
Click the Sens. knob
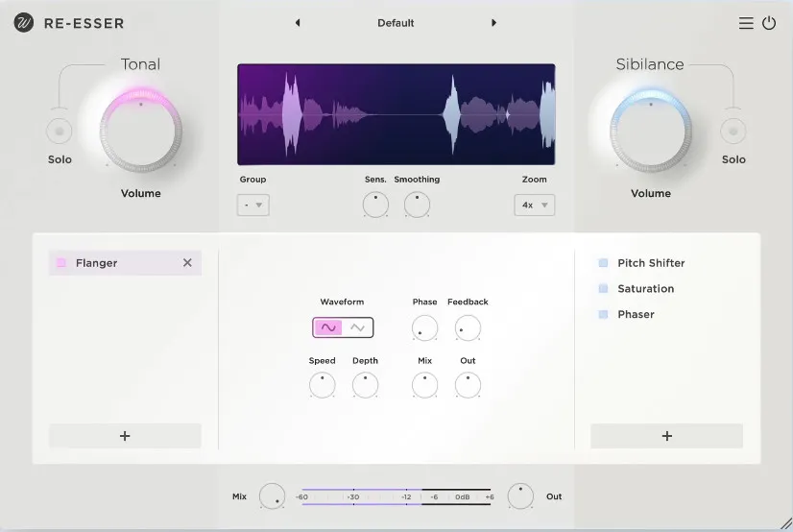click(x=375, y=205)
